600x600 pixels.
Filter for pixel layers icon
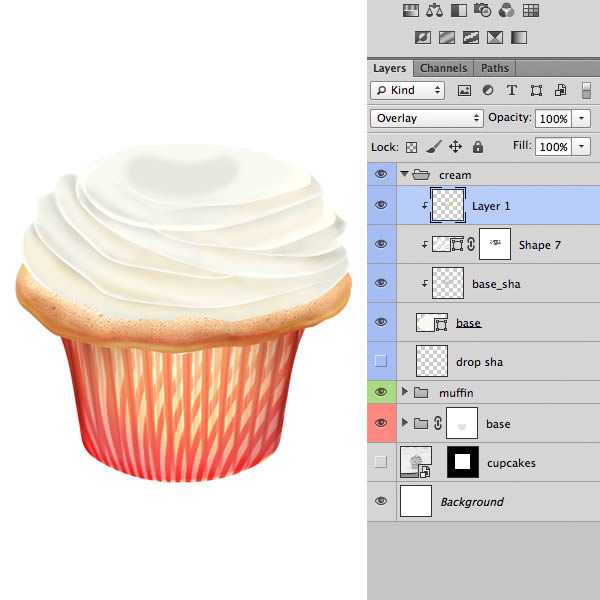[464, 90]
